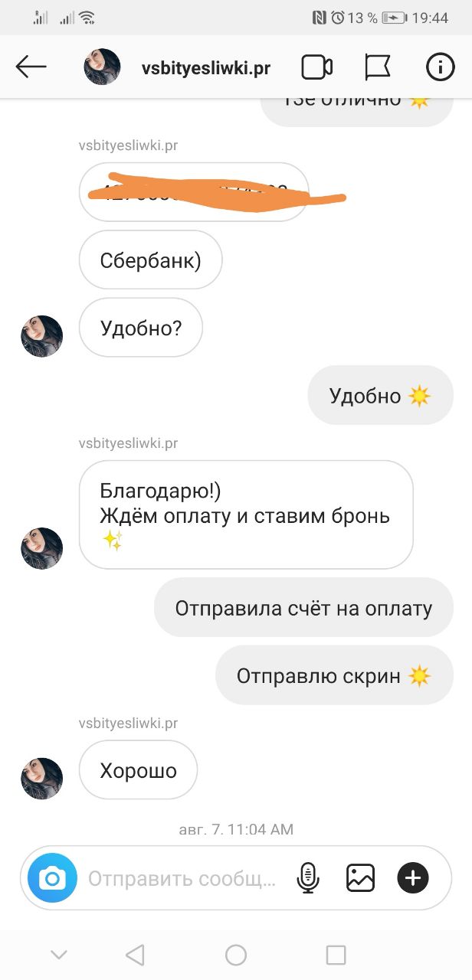472x980 pixels.
Task: Open the vsbityesliwki.pr username in the header
Action: [206, 67]
